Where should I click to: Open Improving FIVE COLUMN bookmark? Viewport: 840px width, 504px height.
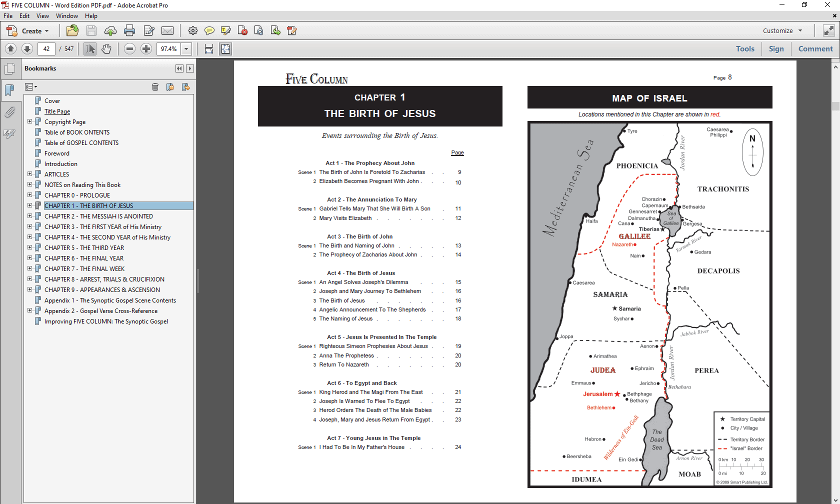click(x=106, y=321)
